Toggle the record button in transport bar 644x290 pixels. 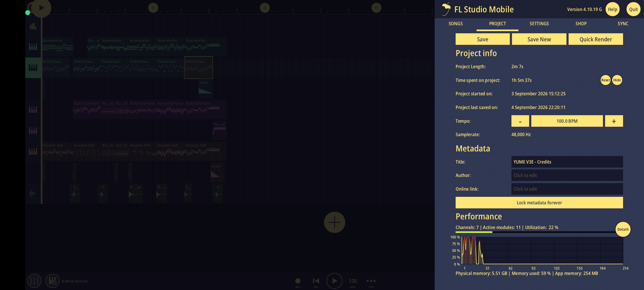[x=298, y=281]
